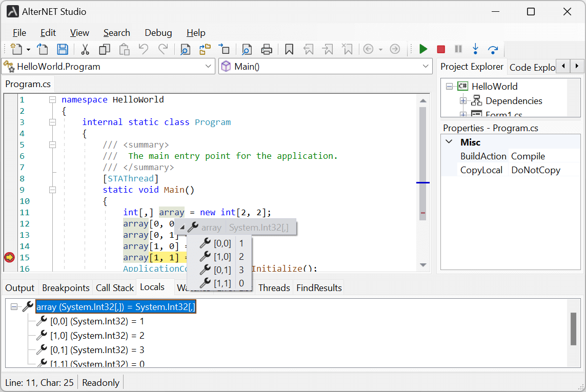
Task: Create a new file with New icon
Action: tap(16, 49)
